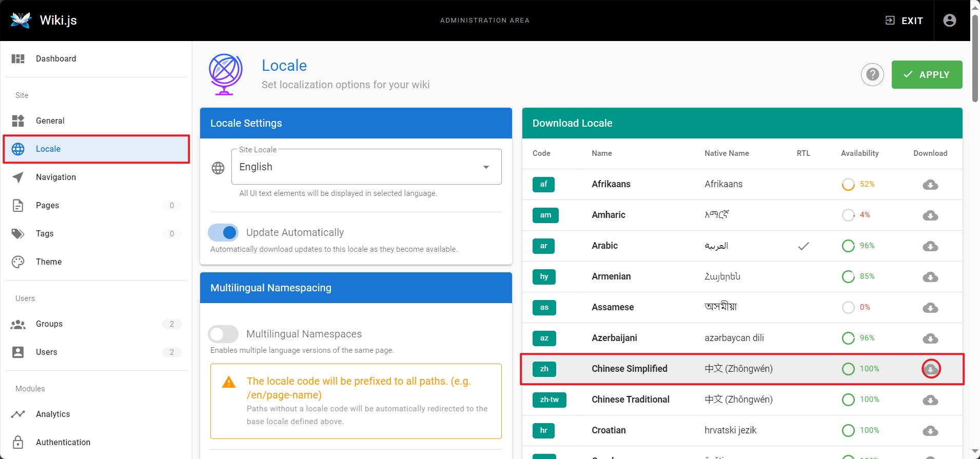Click download icon for Armenian row
The width and height of the screenshot is (980, 459).
930,277
